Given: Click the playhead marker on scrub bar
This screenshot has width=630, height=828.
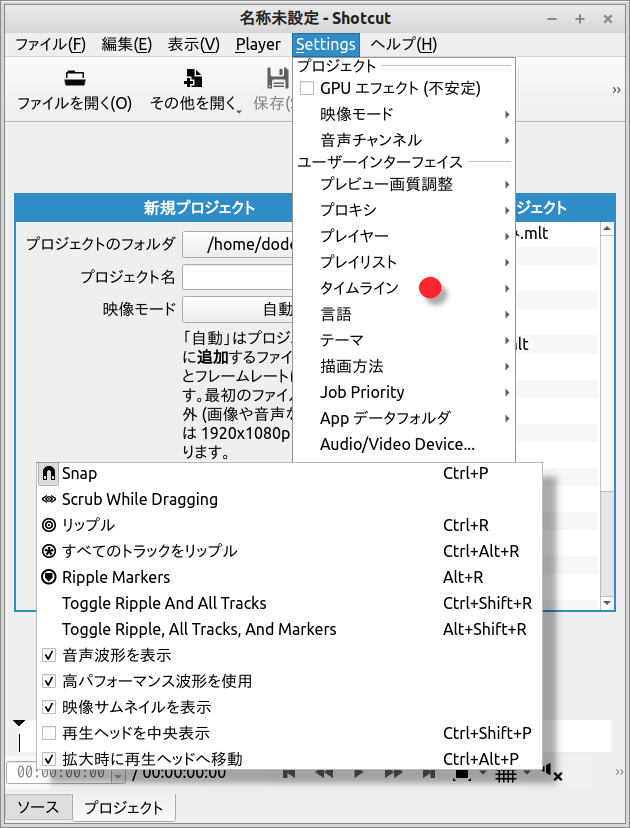Looking at the screenshot, I should coord(19,723).
